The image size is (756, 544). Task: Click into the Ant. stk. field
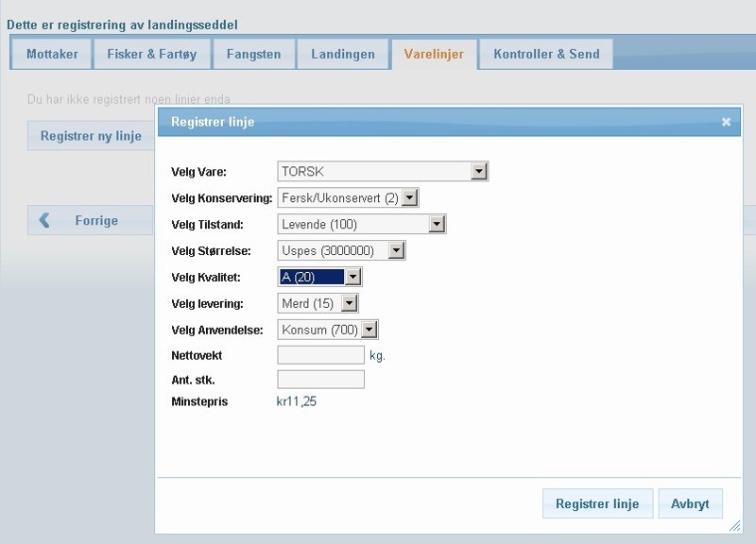coord(320,380)
